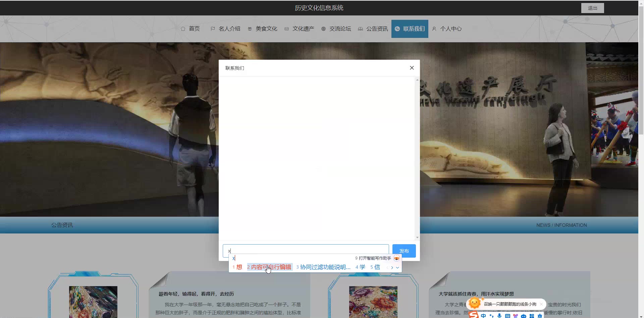Click the envelope icon beside 文化遗产

click(x=286, y=29)
